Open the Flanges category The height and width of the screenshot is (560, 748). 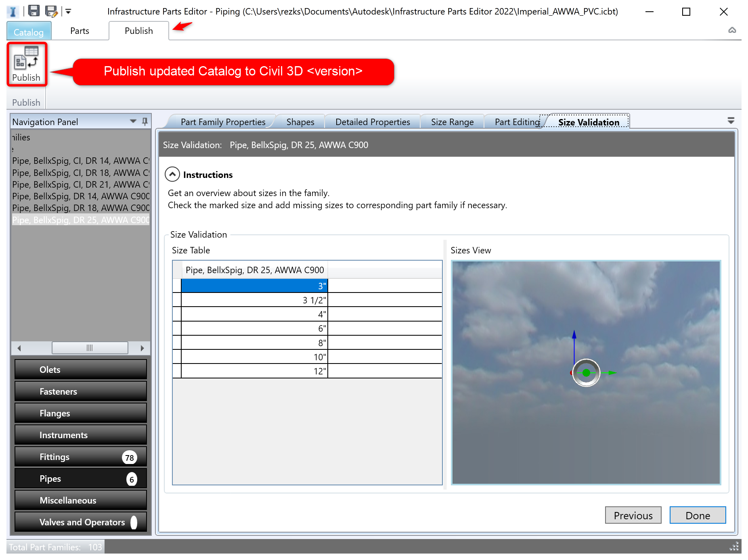[x=81, y=413]
